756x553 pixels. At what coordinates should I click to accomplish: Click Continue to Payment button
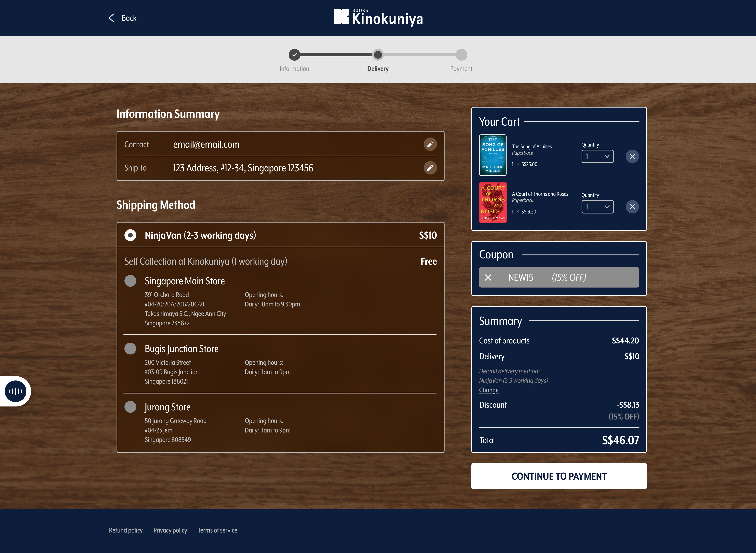click(x=559, y=476)
